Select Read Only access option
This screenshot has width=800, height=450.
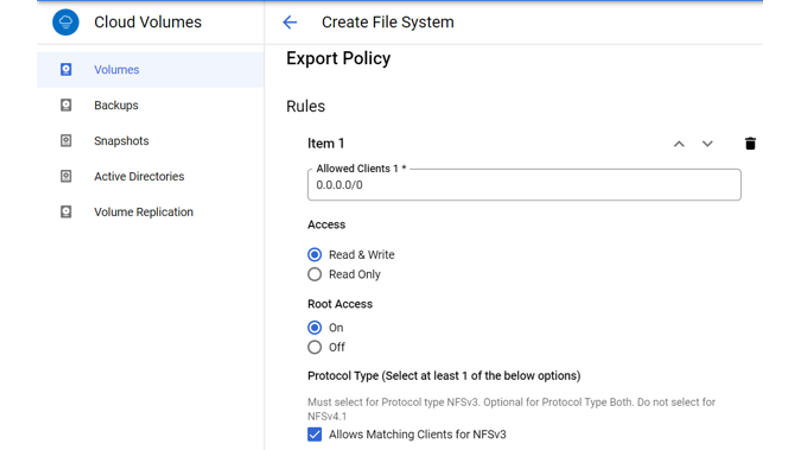315,274
